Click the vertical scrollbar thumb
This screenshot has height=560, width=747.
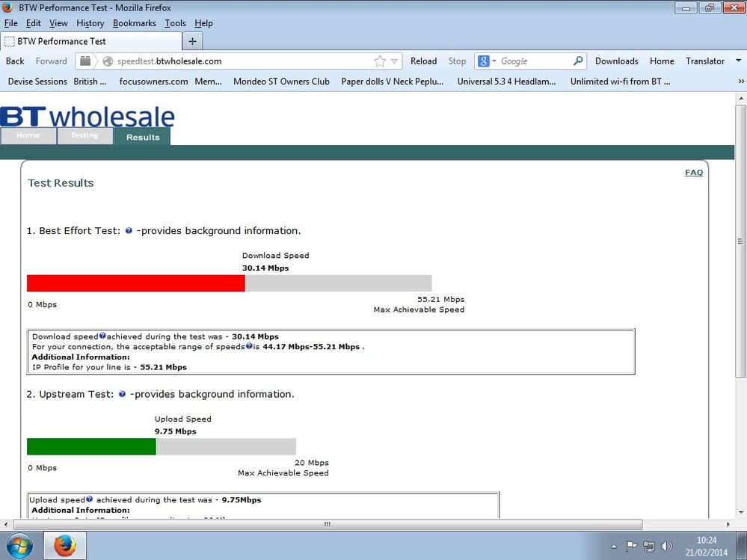[740, 241]
